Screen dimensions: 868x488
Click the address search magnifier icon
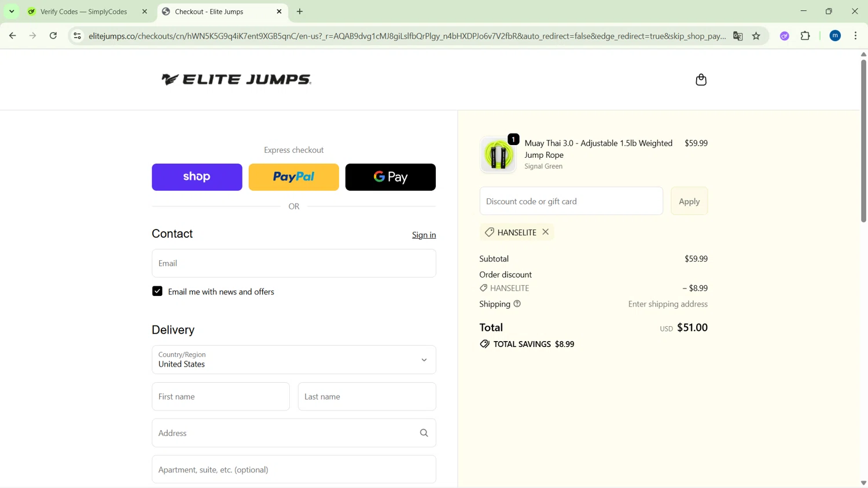click(x=424, y=433)
